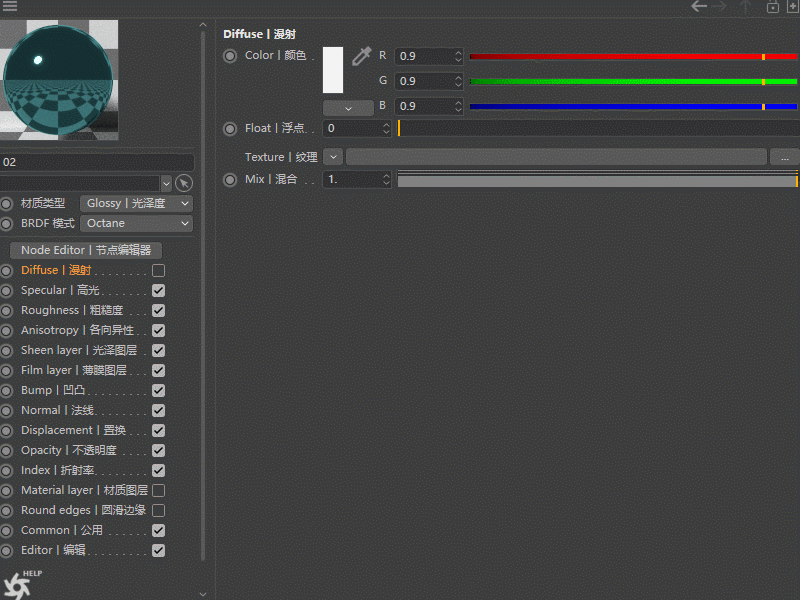Click the blue B slider
The height and width of the screenshot is (600, 800).
(x=633, y=107)
